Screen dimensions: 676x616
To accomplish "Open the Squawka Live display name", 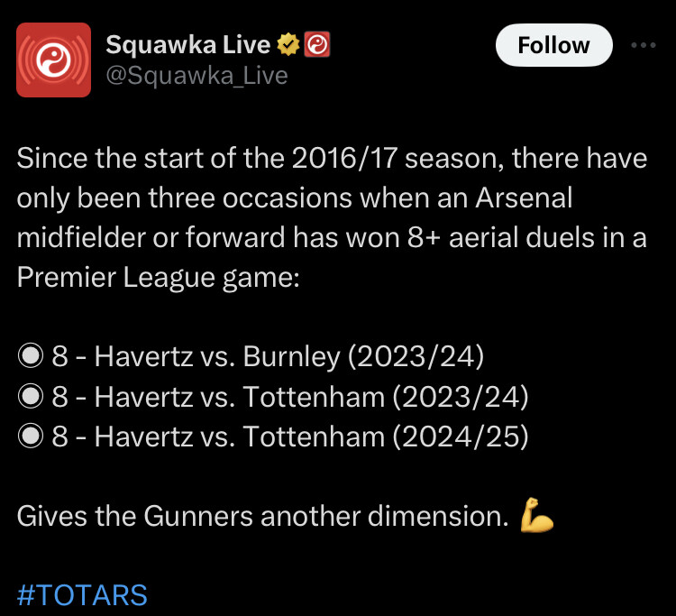I will [188, 45].
